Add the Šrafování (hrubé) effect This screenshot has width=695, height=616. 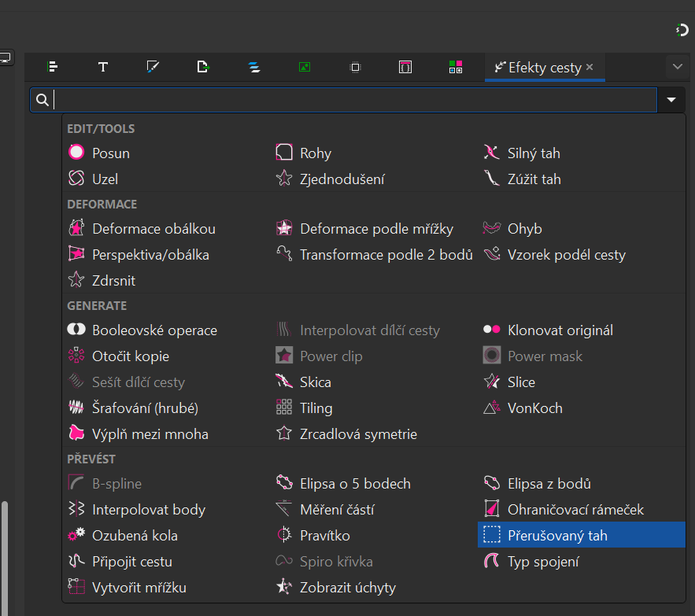coord(145,408)
